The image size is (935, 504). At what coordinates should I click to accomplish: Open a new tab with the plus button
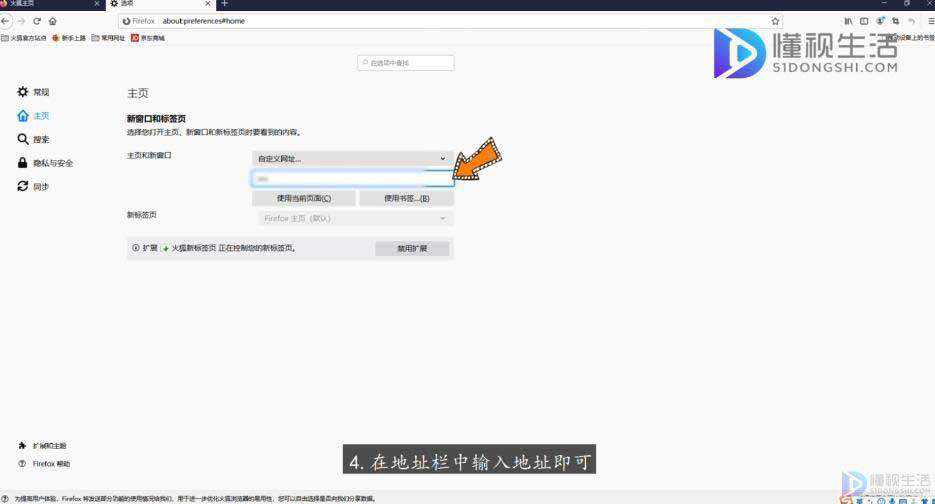point(225,4)
